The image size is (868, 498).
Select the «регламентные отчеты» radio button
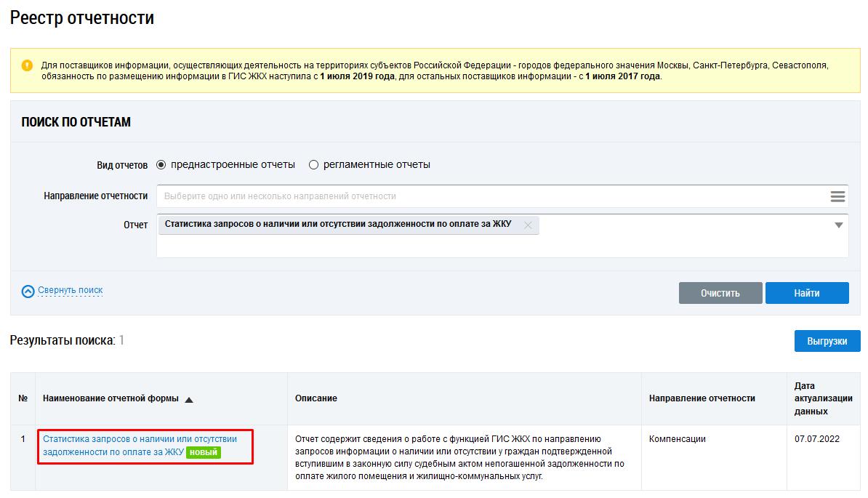click(x=314, y=165)
